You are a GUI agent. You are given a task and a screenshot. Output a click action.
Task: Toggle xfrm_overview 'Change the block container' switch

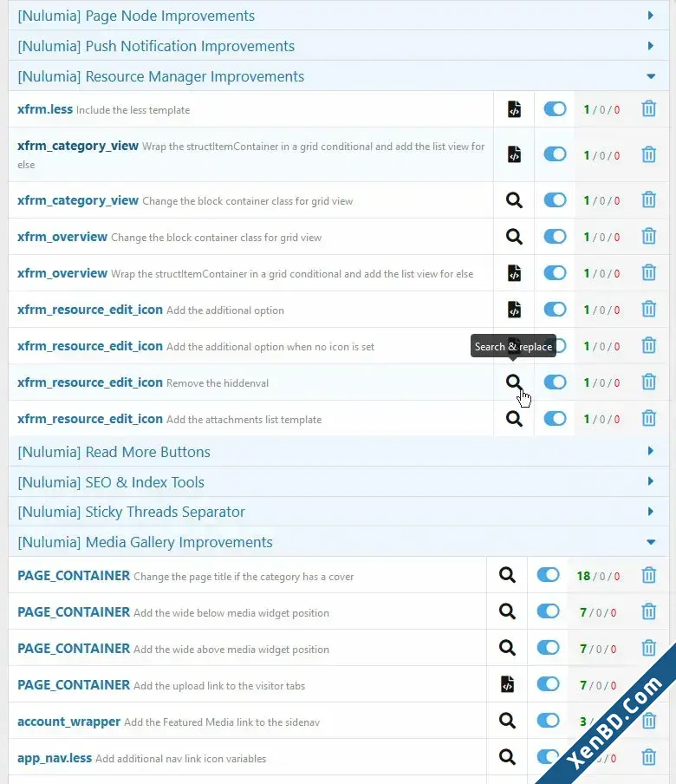click(555, 237)
